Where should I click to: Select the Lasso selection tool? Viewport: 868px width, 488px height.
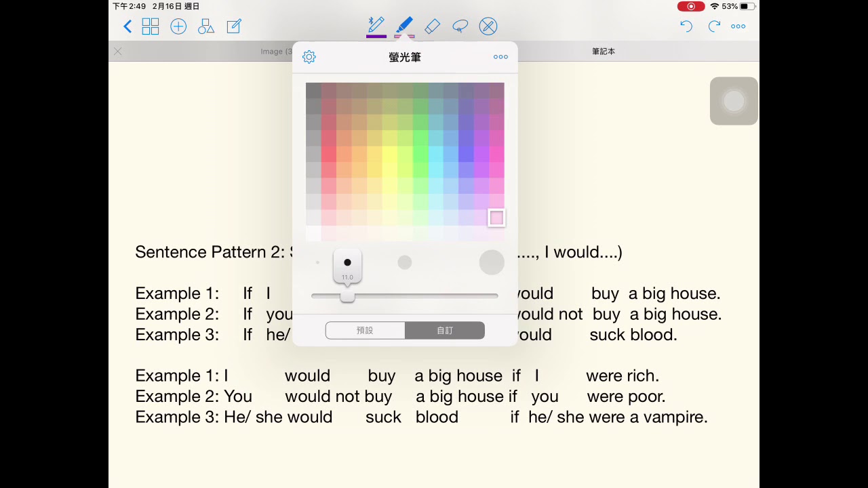point(460,26)
